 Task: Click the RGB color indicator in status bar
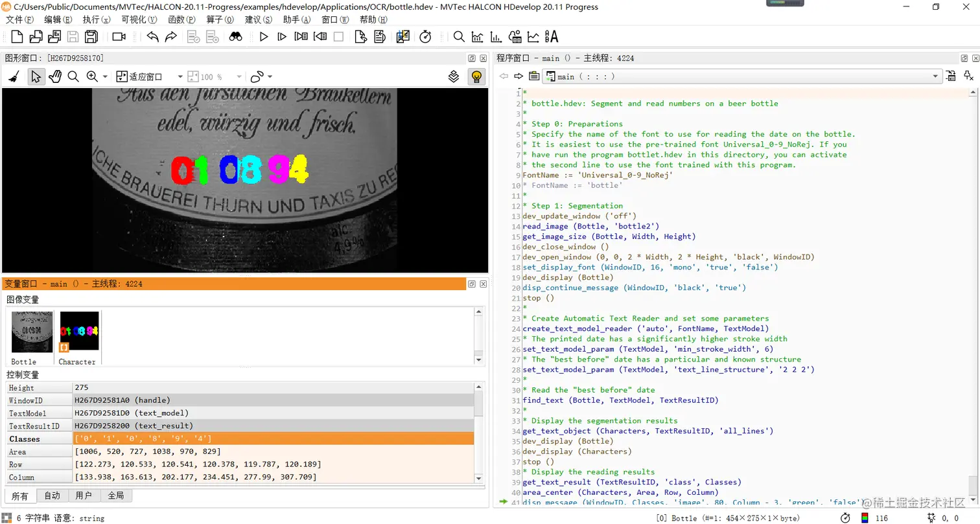click(864, 518)
